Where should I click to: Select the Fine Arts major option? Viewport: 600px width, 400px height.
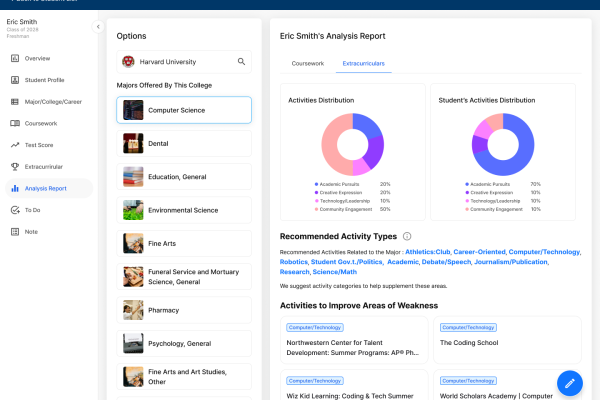[184, 243]
